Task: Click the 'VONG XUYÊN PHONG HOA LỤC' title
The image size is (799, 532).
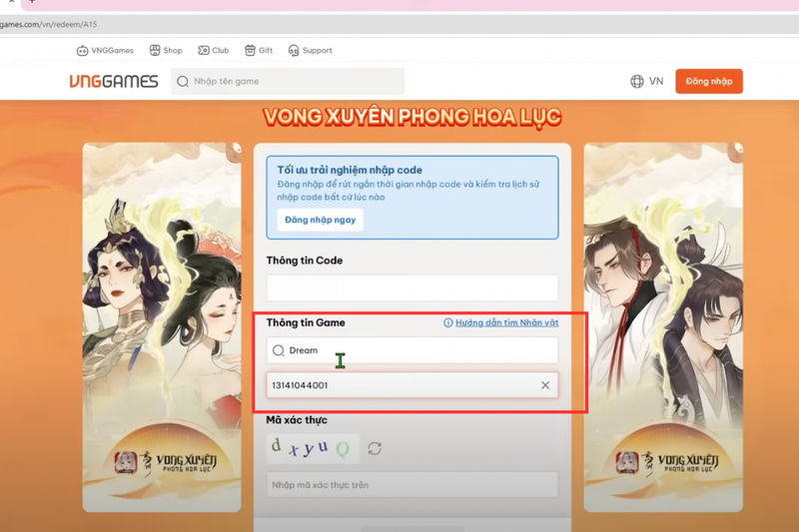Action: coord(412,117)
